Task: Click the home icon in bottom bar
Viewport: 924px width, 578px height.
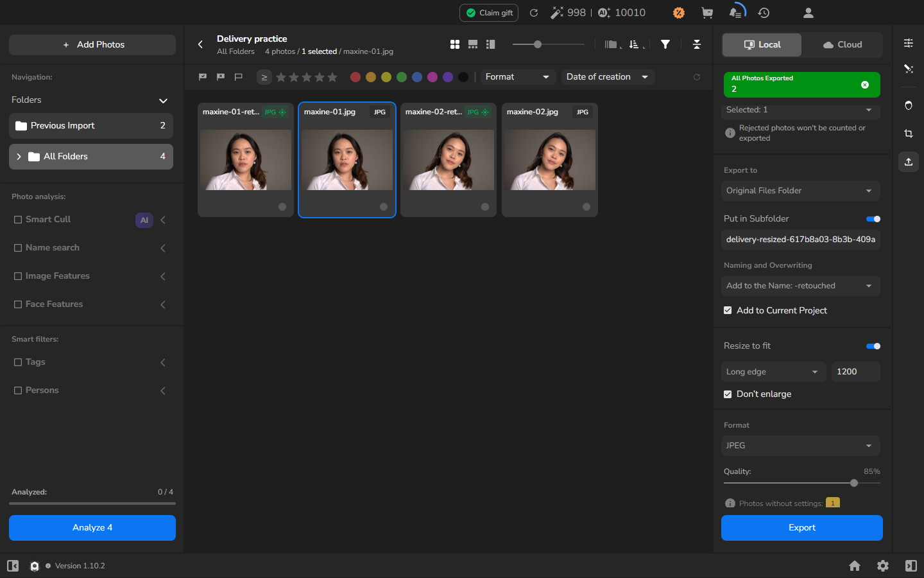Action: coord(855,566)
